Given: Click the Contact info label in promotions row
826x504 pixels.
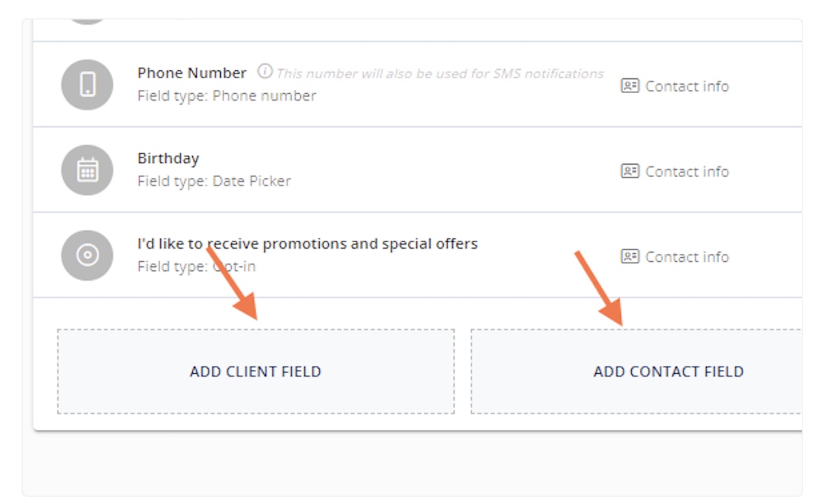Looking at the screenshot, I should click(x=687, y=257).
